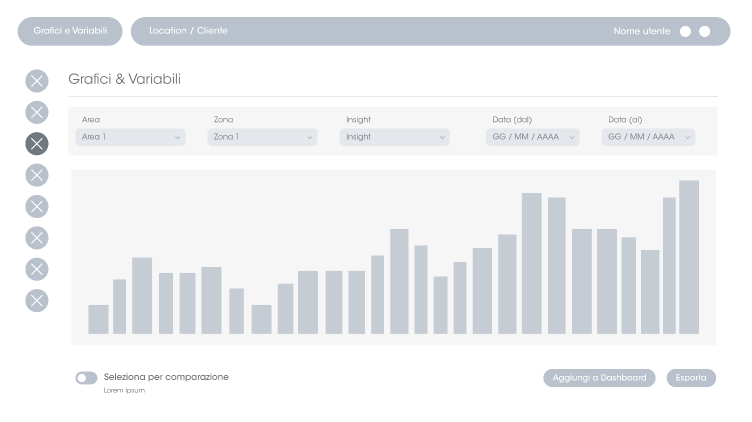Click the tallest bar in the chart

pos(689,257)
